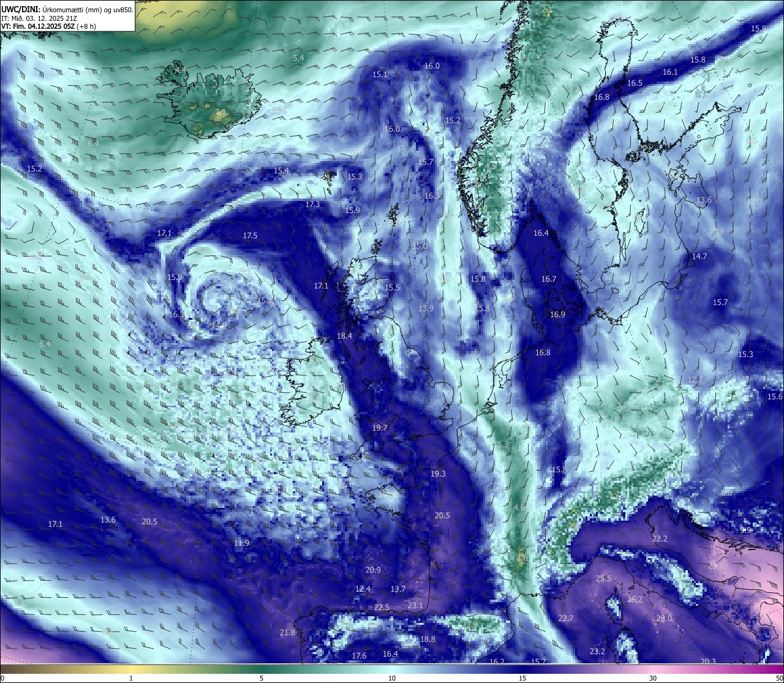Viewport: 784px width, 683px height.
Task: Click the '1' tick label on the colour scale
Action: click(x=130, y=678)
